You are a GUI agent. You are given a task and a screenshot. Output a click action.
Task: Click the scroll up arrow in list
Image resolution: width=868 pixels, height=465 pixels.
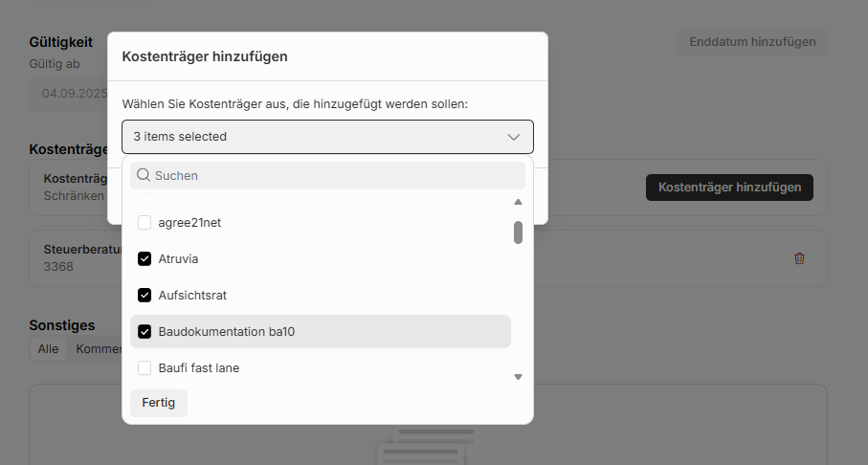[518, 202]
